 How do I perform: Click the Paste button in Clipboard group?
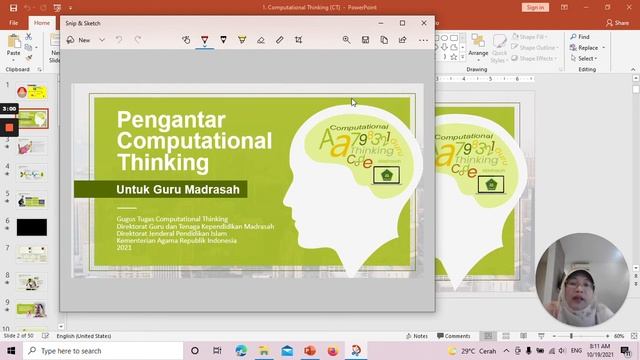pyautogui.click(x=13, y=46)
